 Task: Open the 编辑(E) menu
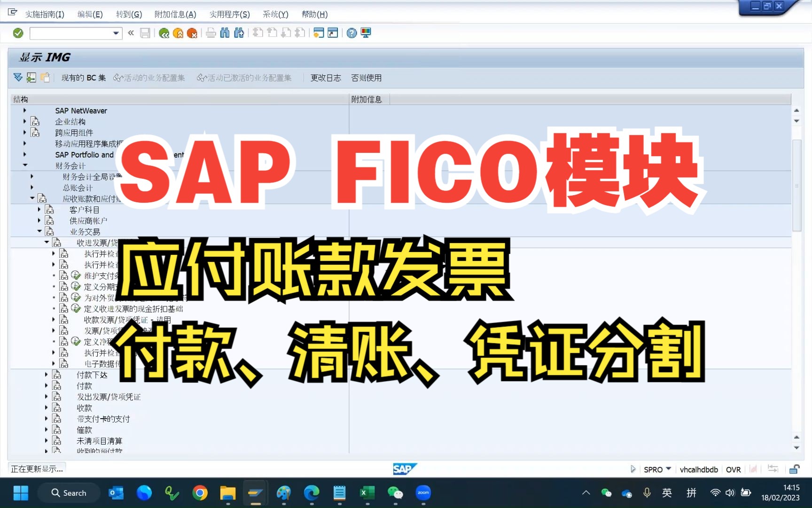pyautogui.click(x=90, y=14)
